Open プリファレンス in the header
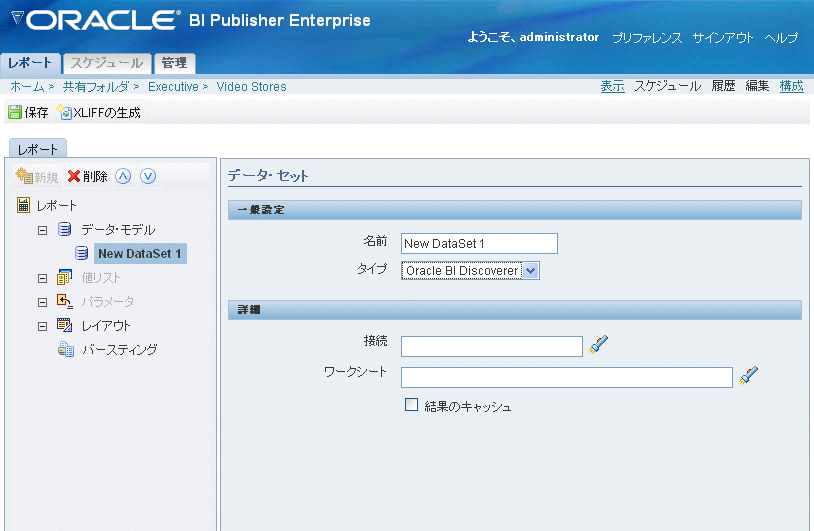The height and width of the screenshot is (531, 814). tap(647, 37)
